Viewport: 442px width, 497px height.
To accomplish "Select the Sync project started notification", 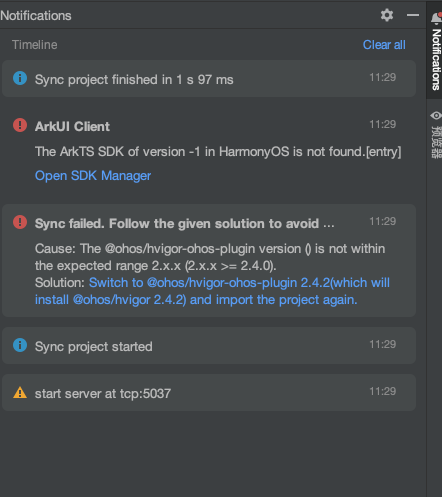I will click(x=209, y=345).
